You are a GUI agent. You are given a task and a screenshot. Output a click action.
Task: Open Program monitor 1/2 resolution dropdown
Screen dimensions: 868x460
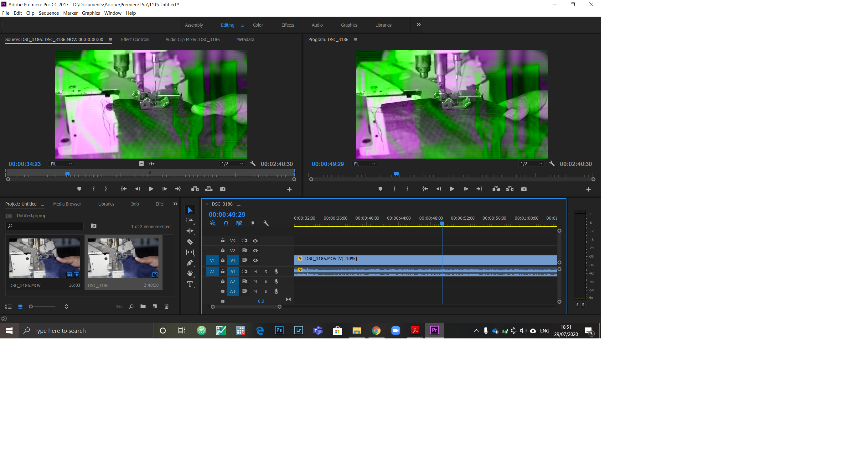pyautogui.click(x=531, y=164)
